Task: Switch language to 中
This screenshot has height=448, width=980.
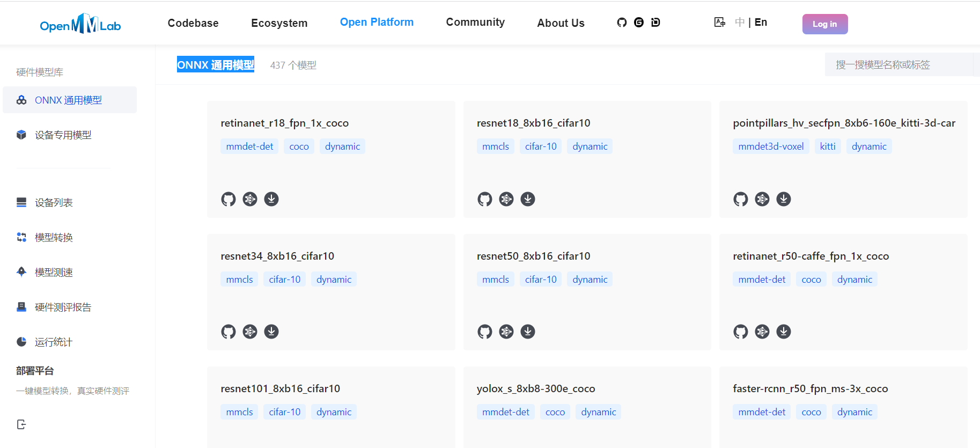Action: [x=740, y=22]
